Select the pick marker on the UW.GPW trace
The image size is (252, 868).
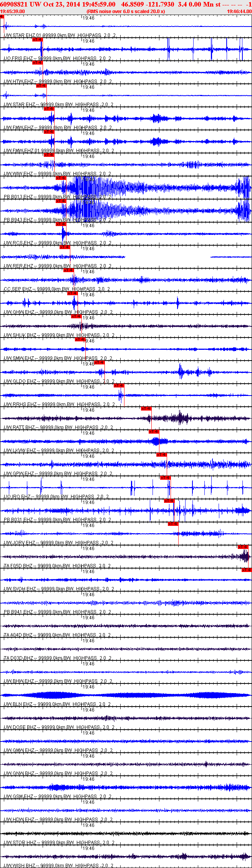[161, 455]
